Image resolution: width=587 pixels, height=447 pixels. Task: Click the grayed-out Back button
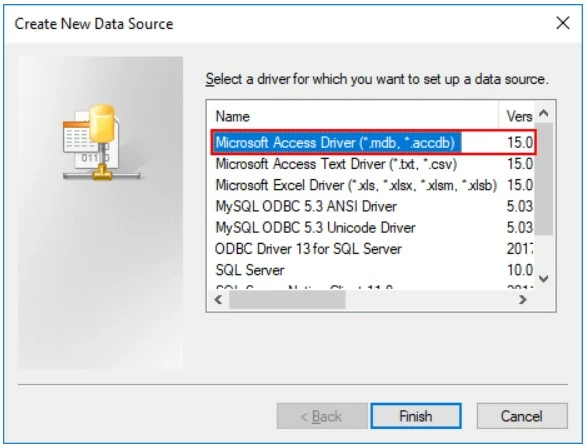pos(322,416)
